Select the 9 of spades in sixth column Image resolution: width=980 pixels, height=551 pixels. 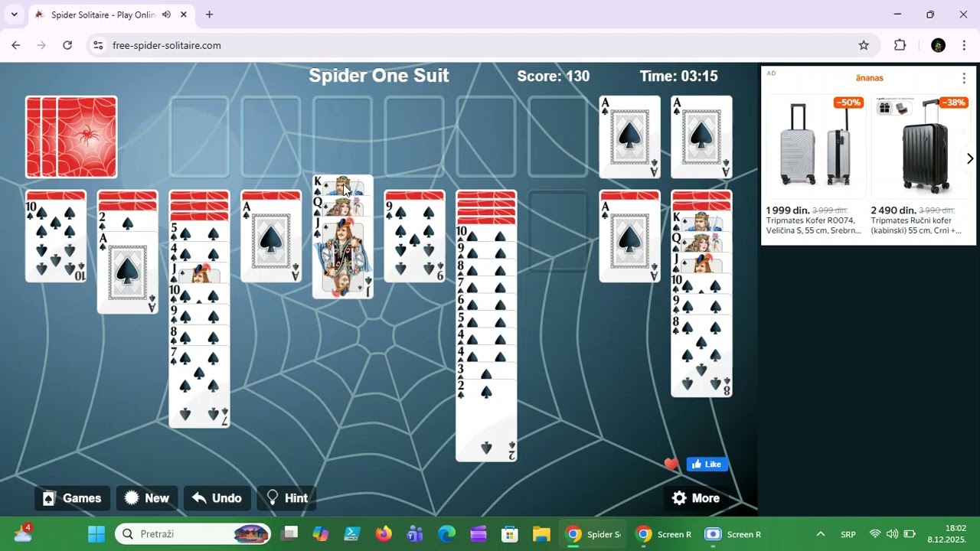click(x=414, y=241)
